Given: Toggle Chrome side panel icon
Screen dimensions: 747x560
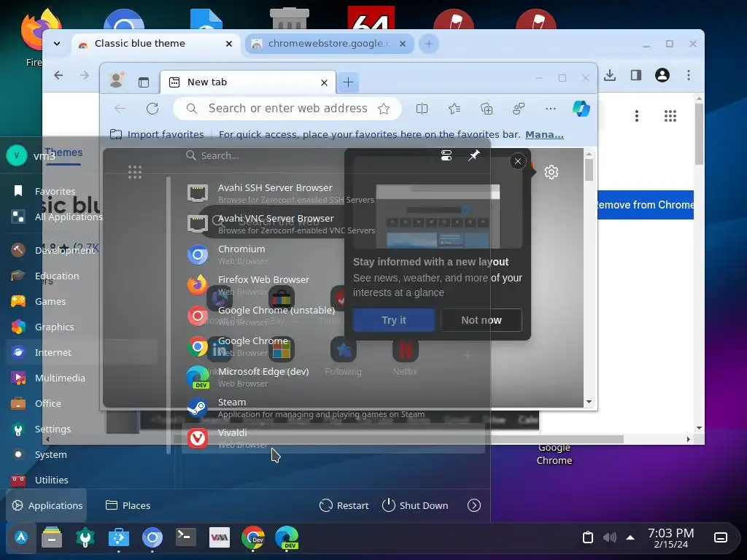Looking at the screenshot, I should pyautogui.click(x=636, y=75).
